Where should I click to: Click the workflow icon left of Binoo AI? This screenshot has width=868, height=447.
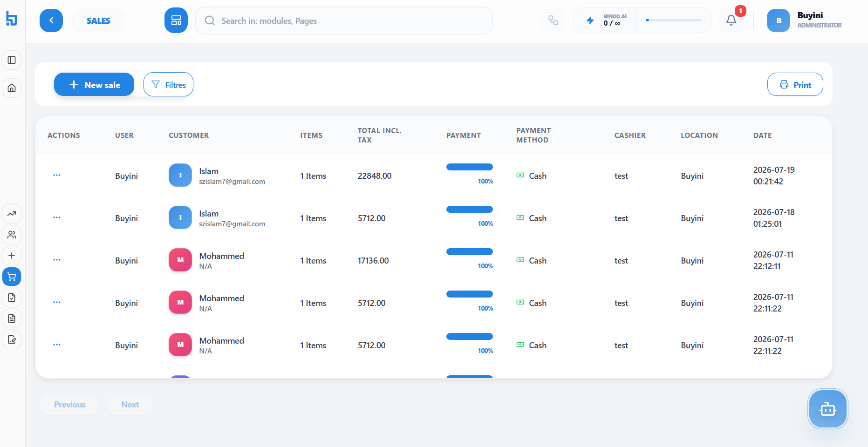click(553, 20)
